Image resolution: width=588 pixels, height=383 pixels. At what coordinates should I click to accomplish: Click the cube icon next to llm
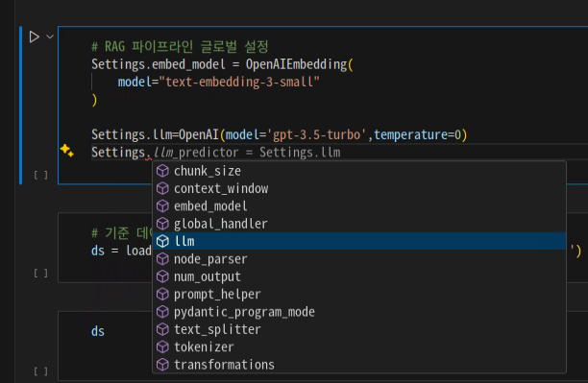point(162,241)
